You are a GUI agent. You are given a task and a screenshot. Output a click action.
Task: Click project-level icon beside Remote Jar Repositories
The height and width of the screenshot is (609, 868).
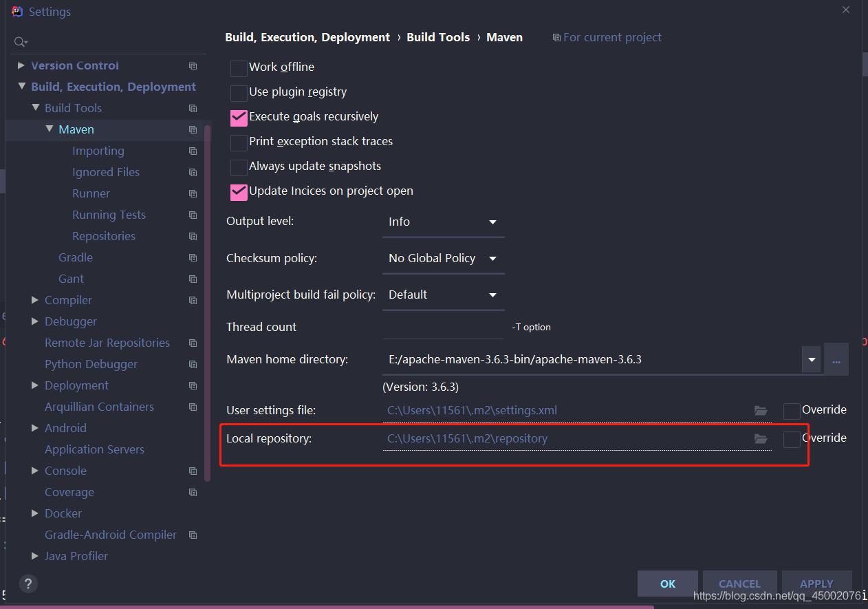[x=193, y=343]
